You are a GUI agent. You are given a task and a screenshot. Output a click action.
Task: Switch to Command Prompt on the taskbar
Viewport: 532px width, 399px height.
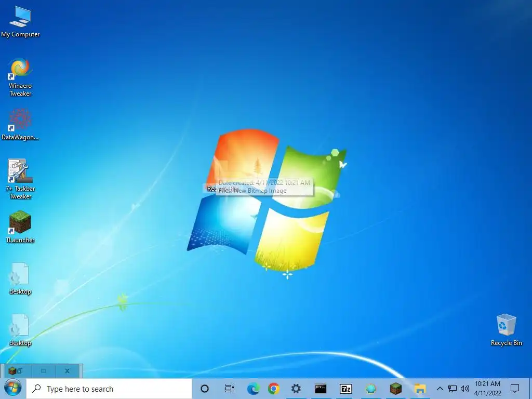click(321, 389)
